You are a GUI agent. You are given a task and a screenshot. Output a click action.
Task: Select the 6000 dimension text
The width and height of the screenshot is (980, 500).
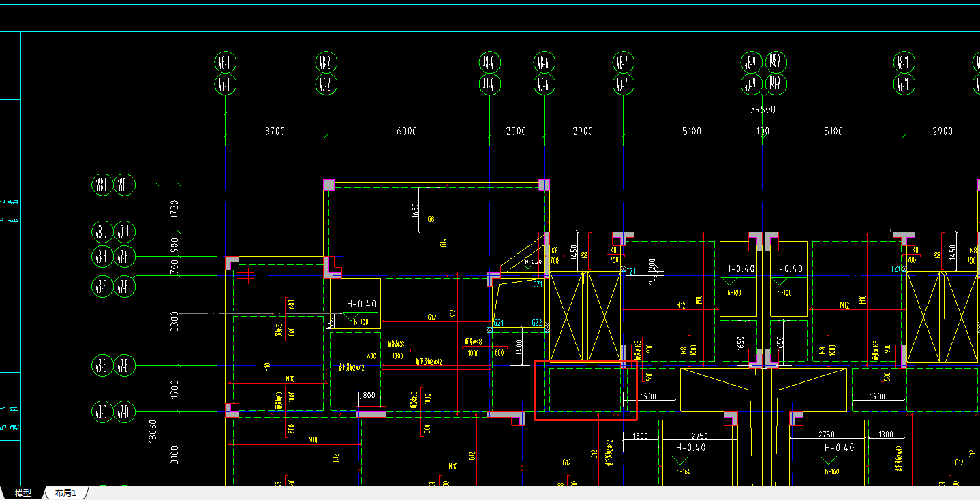(x=407, y=131)
